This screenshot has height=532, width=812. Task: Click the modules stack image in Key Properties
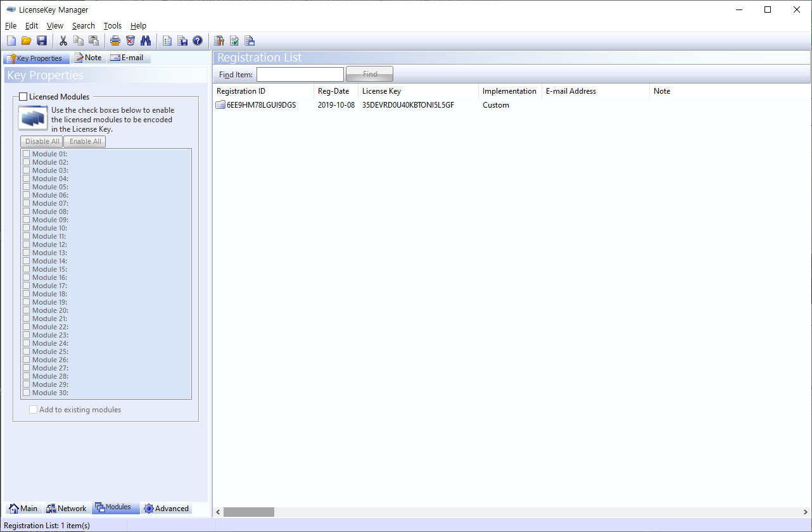click(33, 118)
